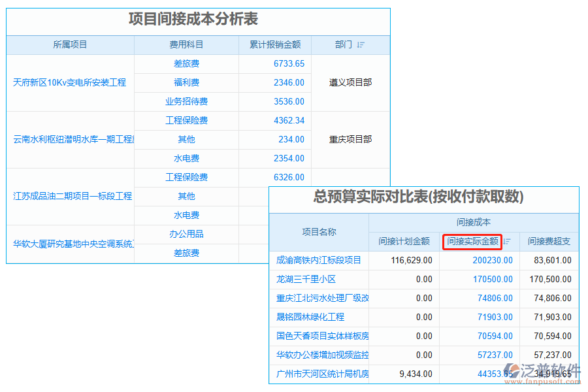Image resolution: width=588 pixels, height=392 pixels.
Task: Select the 业务招待费 expense link
Action: pos(188,101)
